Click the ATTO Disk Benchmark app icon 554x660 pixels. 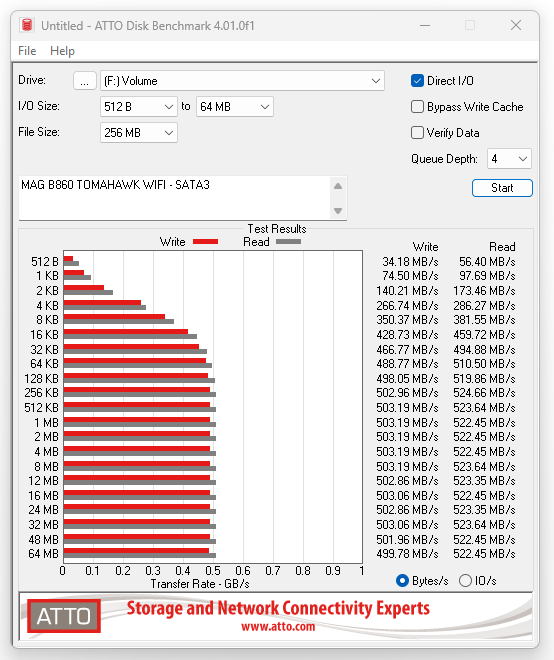pos(27,25)
